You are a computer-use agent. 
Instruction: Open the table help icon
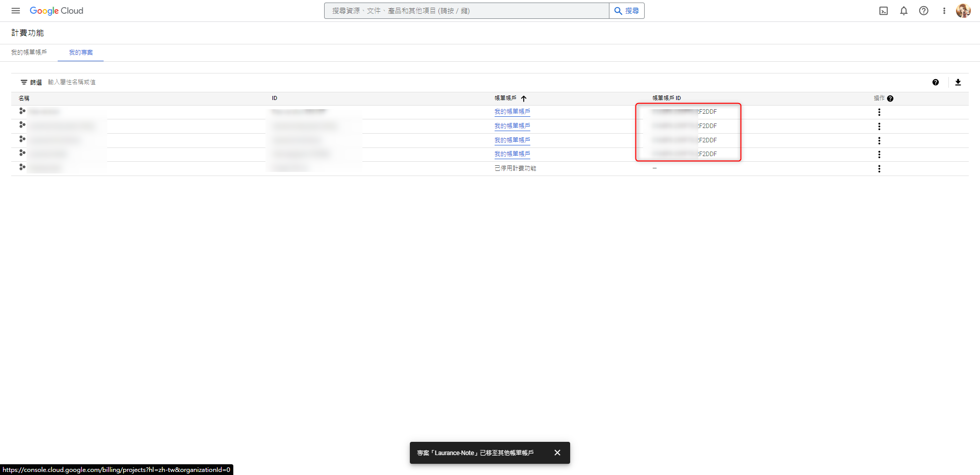click(936, 82)
